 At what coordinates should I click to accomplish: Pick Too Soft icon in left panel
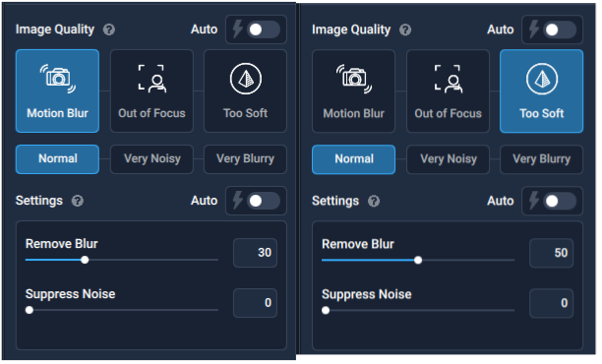[x=245, y=91]
